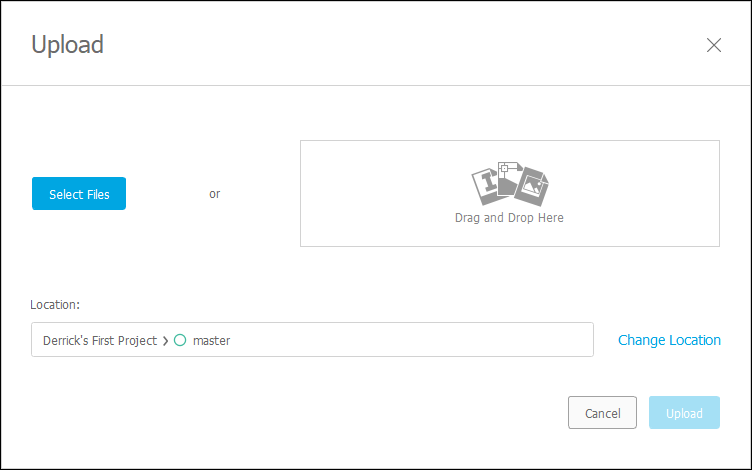Click the Upload dialog title

pos(68,44)
